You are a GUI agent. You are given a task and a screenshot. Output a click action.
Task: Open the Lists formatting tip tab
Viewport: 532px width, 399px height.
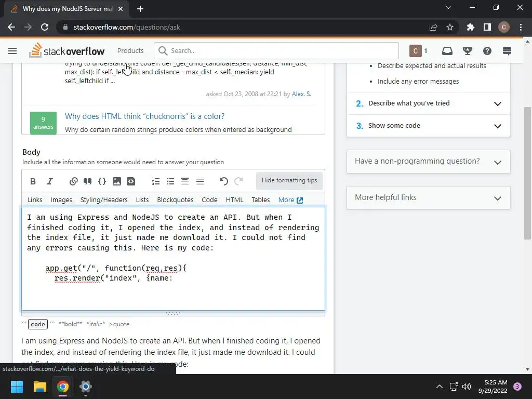coord(142,200)
